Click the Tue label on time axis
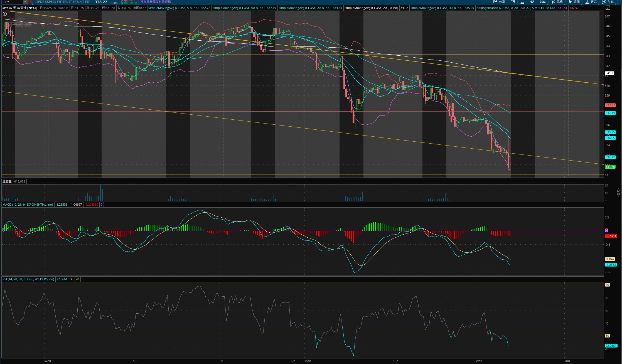 pyautogui.click(x=395, y=361)
